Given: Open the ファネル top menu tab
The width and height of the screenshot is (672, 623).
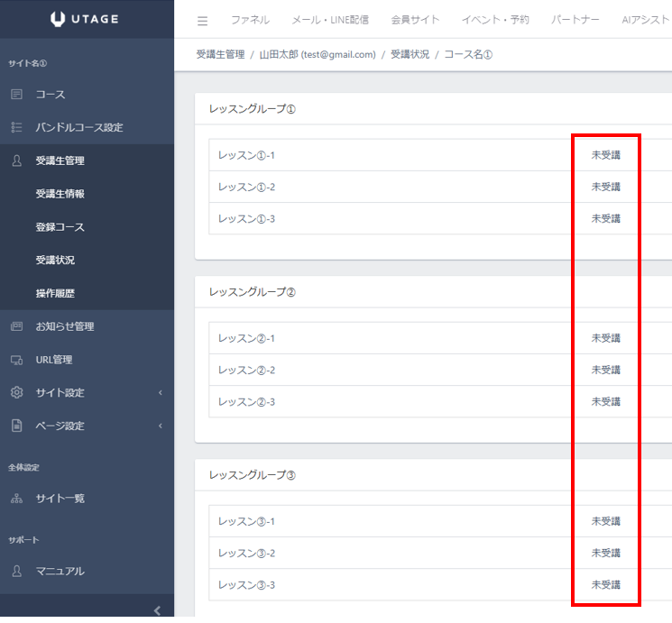Looking at the screenshot, I should tap(250, 20).
